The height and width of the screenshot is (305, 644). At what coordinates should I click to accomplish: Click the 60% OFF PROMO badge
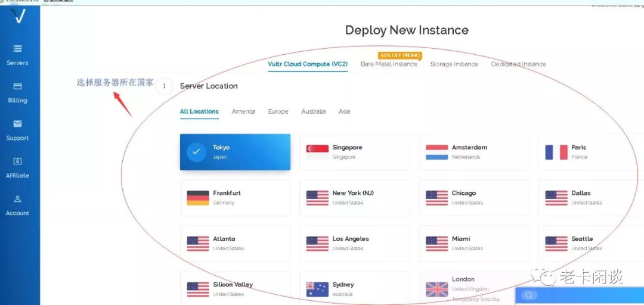(x=400, y=55)
